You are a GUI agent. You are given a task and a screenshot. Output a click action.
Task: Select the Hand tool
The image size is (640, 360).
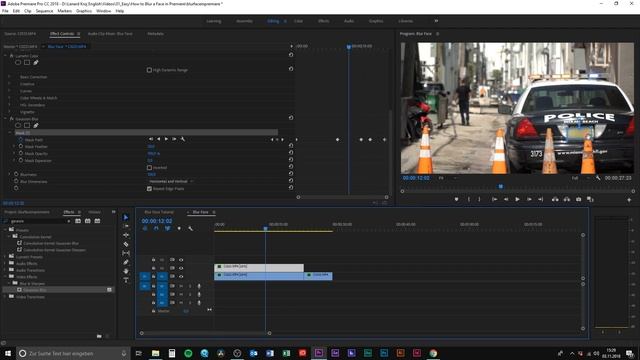pyautogui.click(x=126, y=271)
